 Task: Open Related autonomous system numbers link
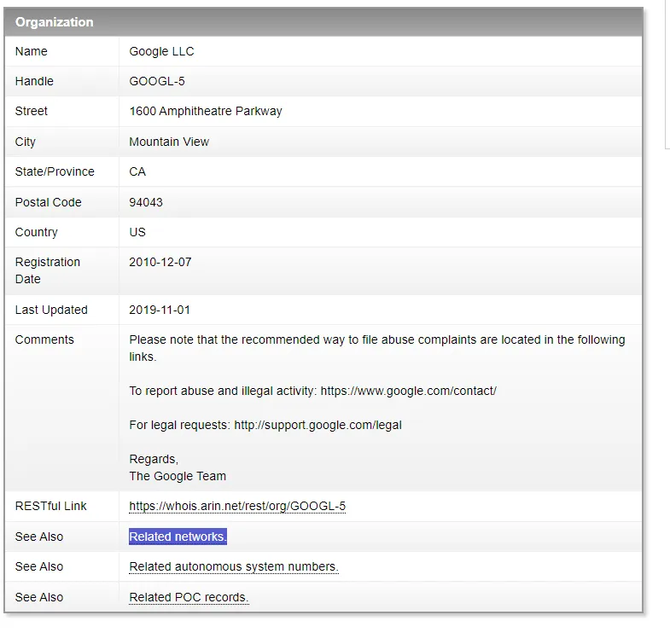[x=234, y=566]
